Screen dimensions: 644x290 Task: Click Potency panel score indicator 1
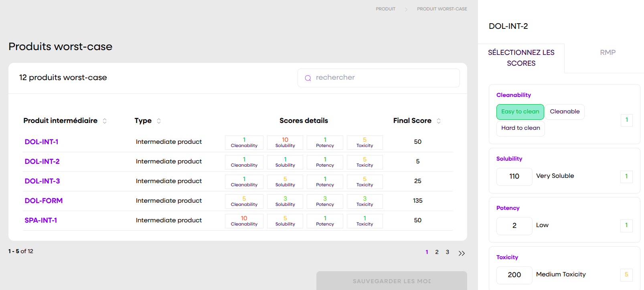pyautogui.click(x=626, y=226)
